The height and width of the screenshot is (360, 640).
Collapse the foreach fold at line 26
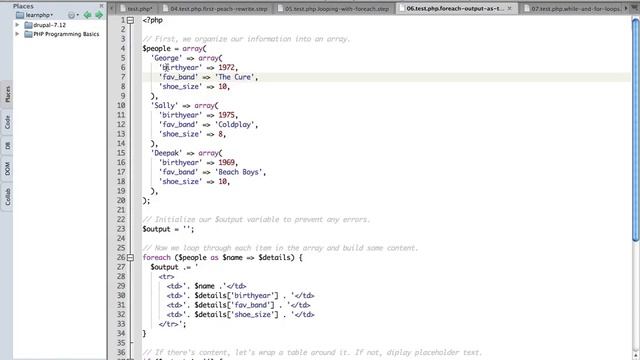click(x=130, y=258)
